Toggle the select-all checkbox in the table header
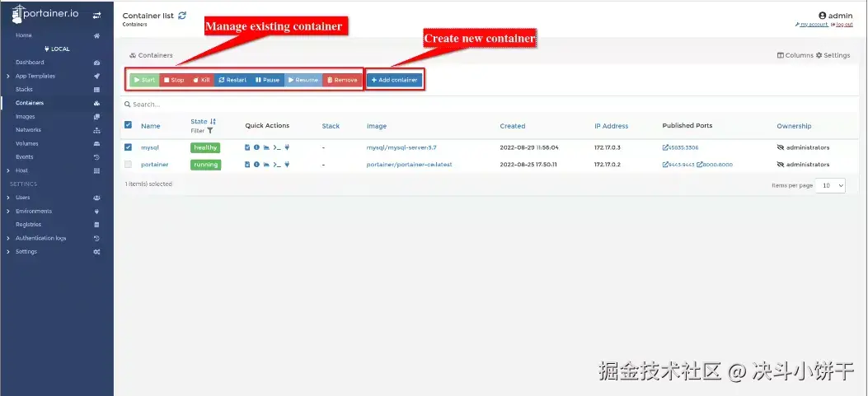This screenshot has height=396, width=868. click(x=128, y=125)
